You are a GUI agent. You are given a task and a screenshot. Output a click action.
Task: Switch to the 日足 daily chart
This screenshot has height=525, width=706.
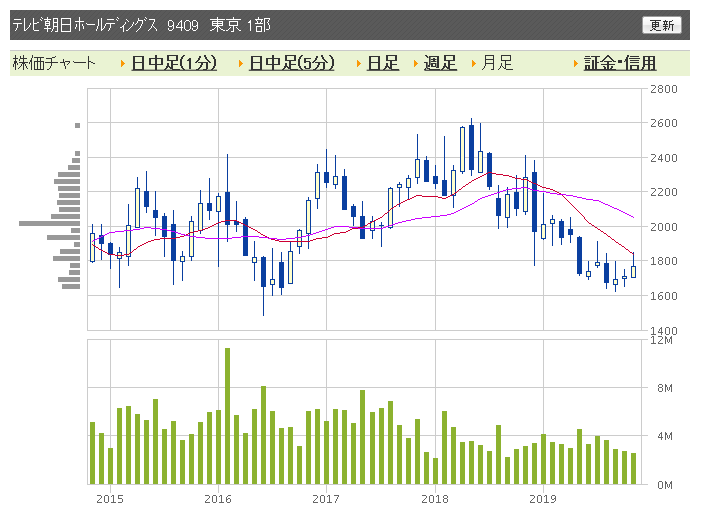pyautogui.click(x=383, y=63)
